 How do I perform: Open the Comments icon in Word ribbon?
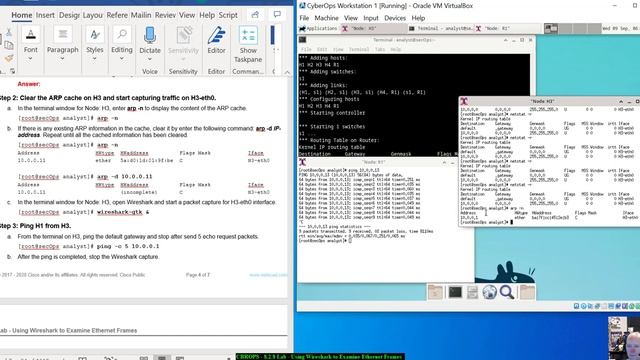pyautogui.click(x=277, y=15)
